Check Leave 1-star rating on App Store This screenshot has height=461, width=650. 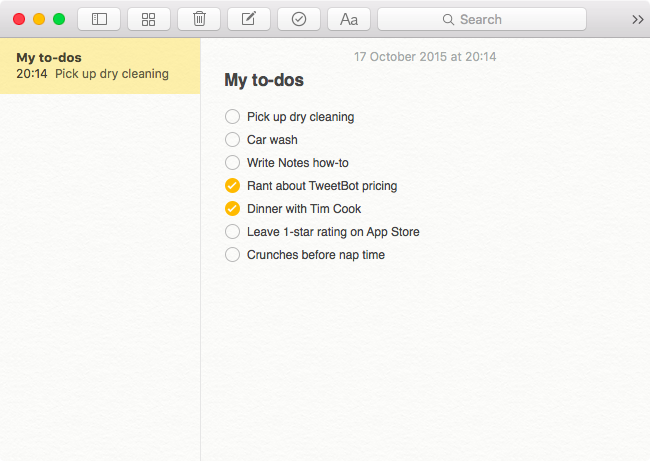click(x=233, y=232)
